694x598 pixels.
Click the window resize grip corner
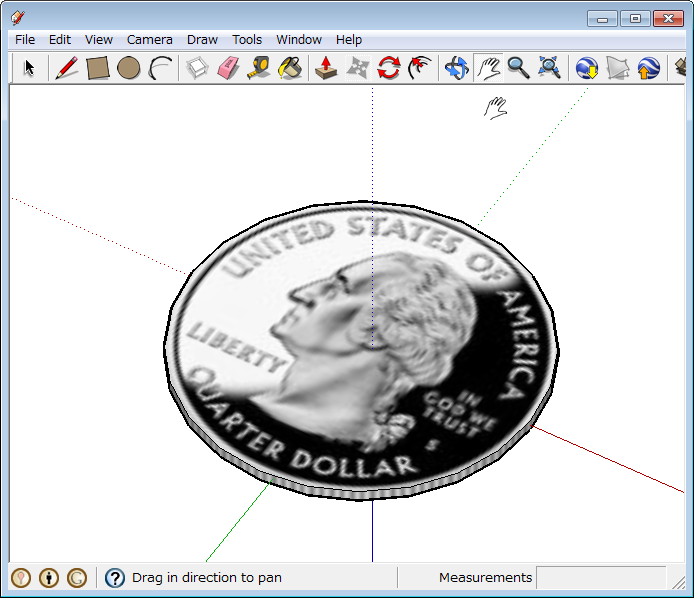tap(678, 583)
